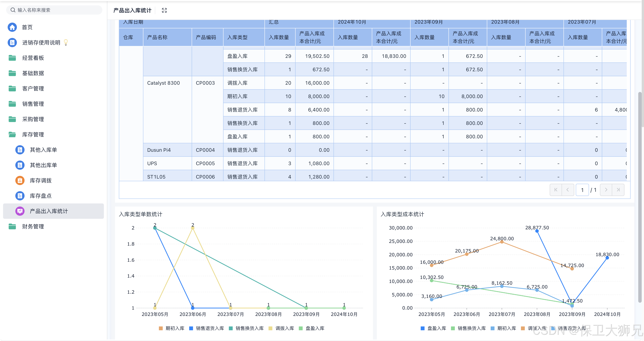Select the purple 产品出入库统计 icon
This screenshot has width=644, height=341.
pyautogui.click(x=20, y=211)
